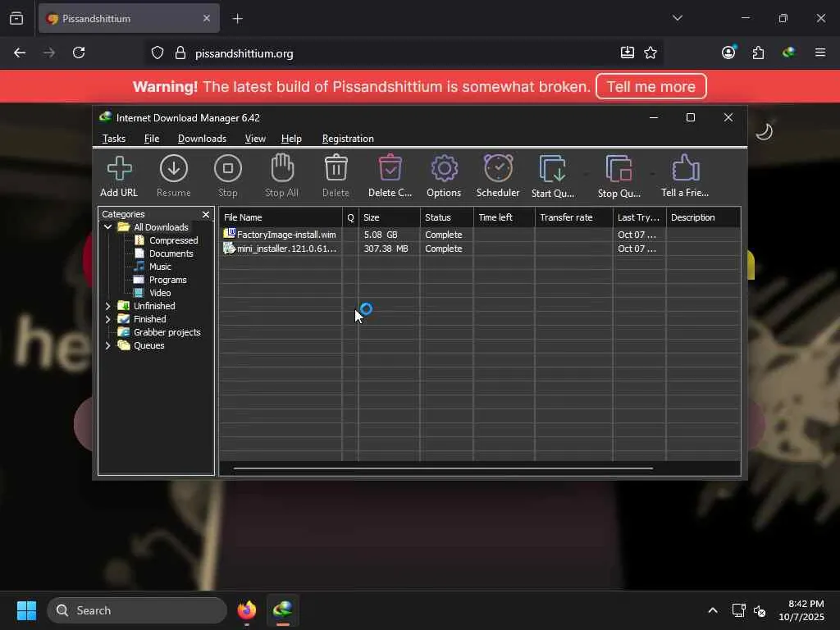The width and height of the screenshot is (840, 630).
Task: Sort by Last Try column header
Action: [x=640, y=217]
